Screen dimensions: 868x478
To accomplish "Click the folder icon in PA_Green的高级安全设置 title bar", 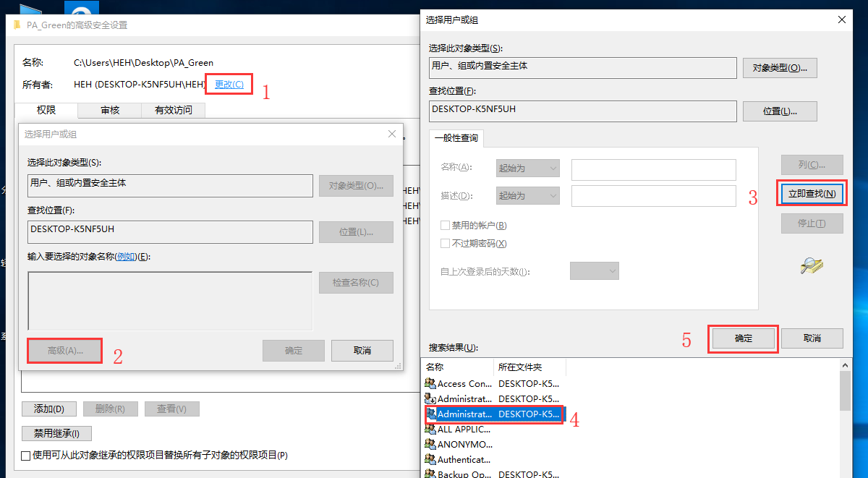I will click(x=17, y=25).
